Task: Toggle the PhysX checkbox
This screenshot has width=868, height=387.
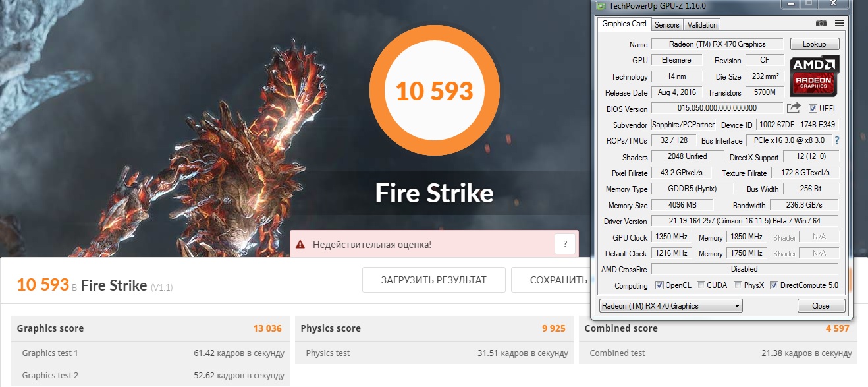Action: (738, 285)
